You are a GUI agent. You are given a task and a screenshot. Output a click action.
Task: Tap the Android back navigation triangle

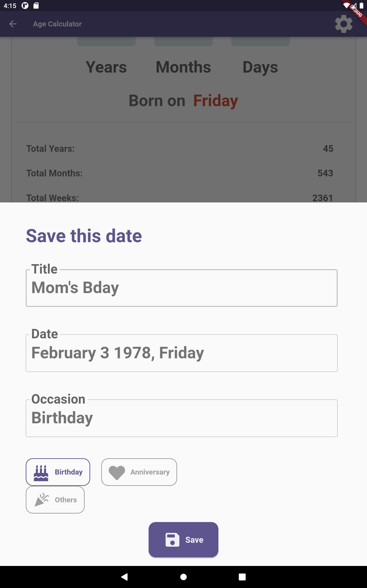(x=124, y=577)
